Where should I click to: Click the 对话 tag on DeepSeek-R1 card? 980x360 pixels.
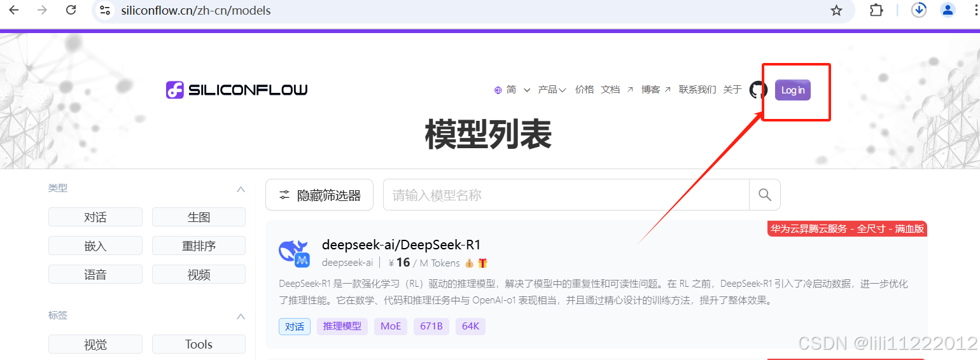click(295, 326)
